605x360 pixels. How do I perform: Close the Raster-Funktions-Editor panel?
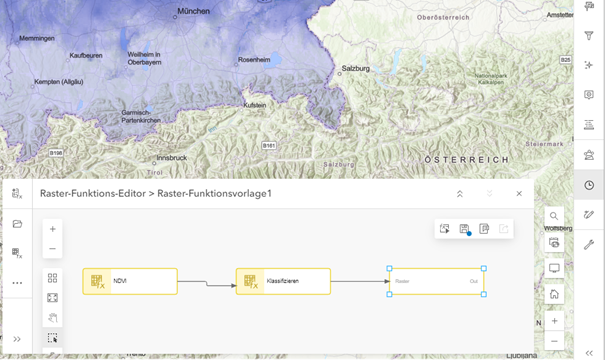[x=519, y=194]
